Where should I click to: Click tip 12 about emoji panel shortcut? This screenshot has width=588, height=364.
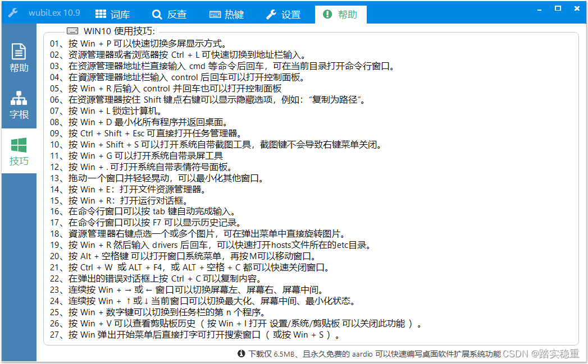coord(142,167)
